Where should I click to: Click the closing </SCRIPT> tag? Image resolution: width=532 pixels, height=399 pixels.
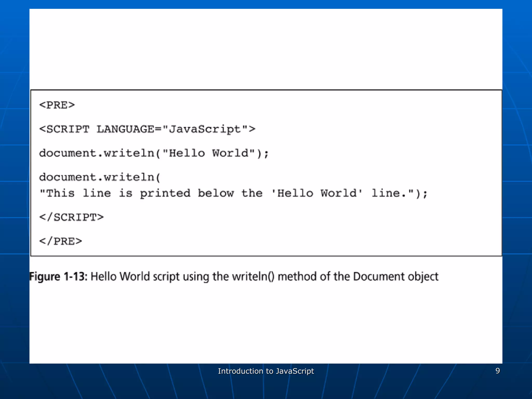(71, 217)
